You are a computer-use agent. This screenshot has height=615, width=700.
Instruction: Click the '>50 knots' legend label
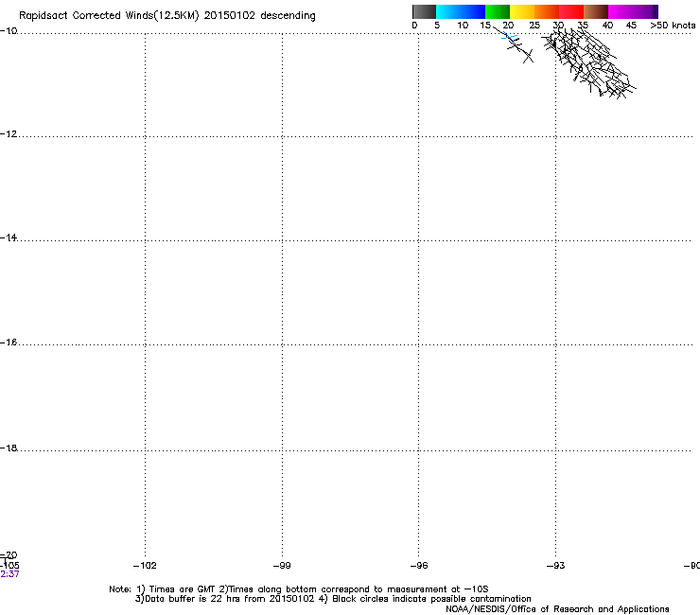(673, 25)
